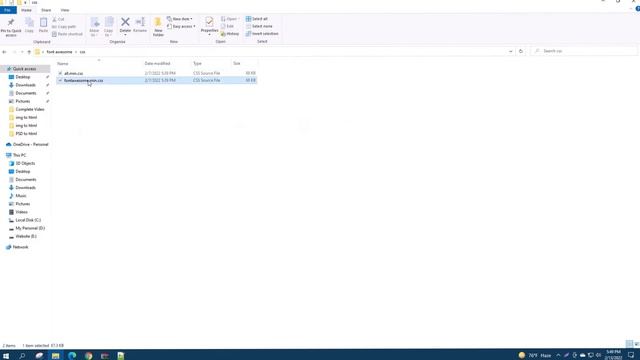Click the Rename ribbon button

(x=140, y=25)
